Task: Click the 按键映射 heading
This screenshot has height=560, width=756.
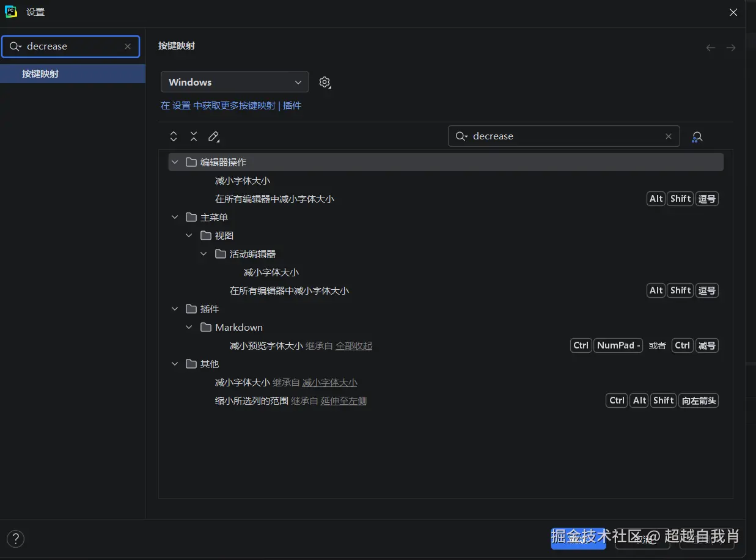Action: click(177, 46)
